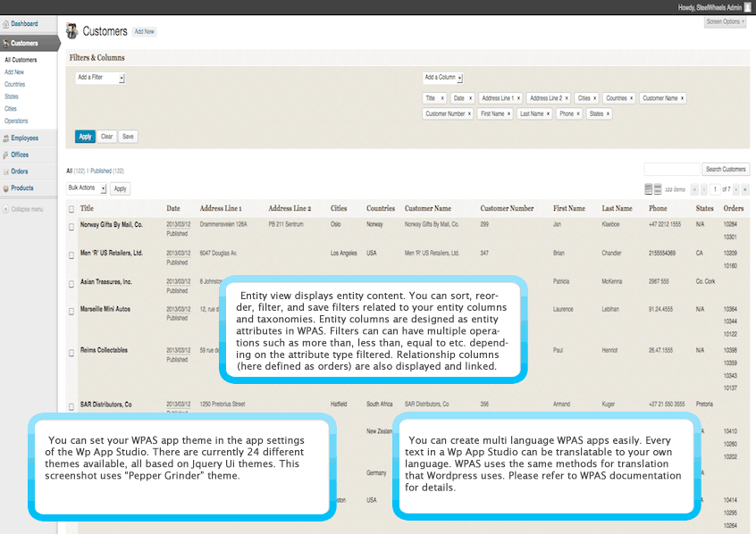
Task: Click the Search Customers button
Action: (726, 169)
